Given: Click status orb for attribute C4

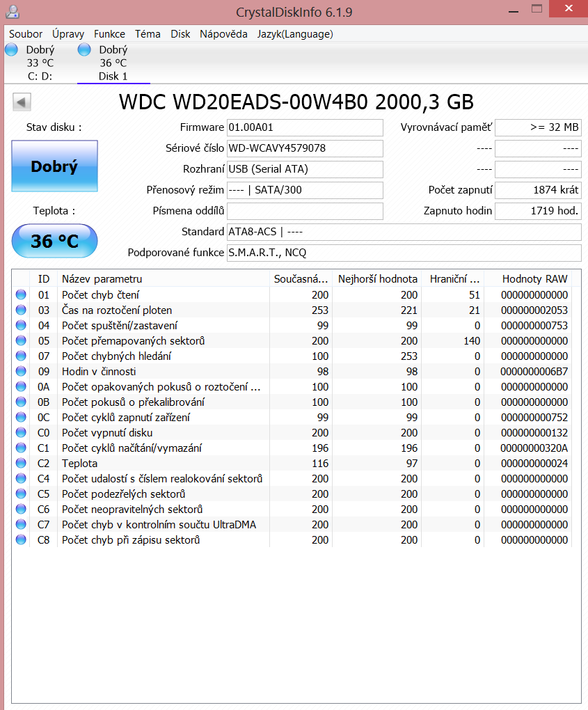Looking at the screenshot, I should tap(21, 479).
